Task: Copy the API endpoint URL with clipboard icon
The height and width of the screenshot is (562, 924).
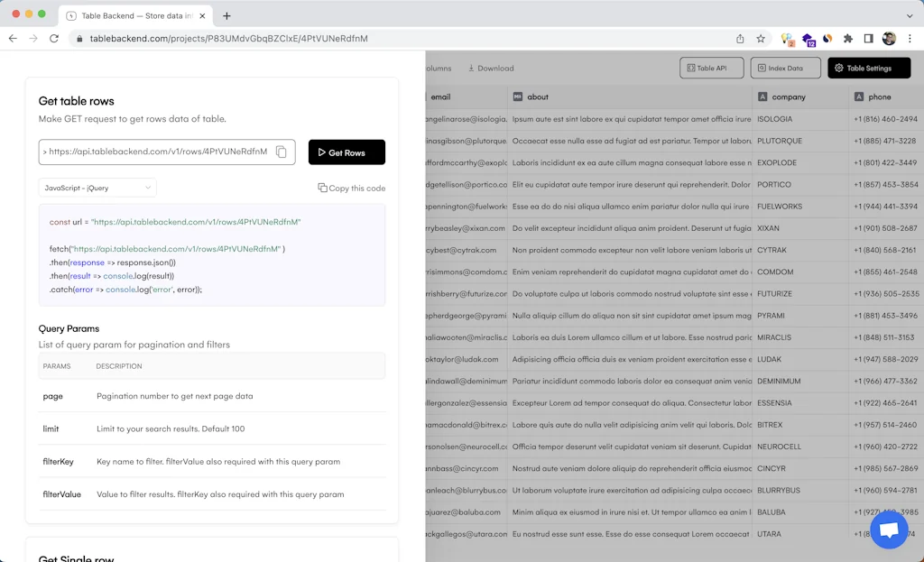Action: (x=280, y=152)
